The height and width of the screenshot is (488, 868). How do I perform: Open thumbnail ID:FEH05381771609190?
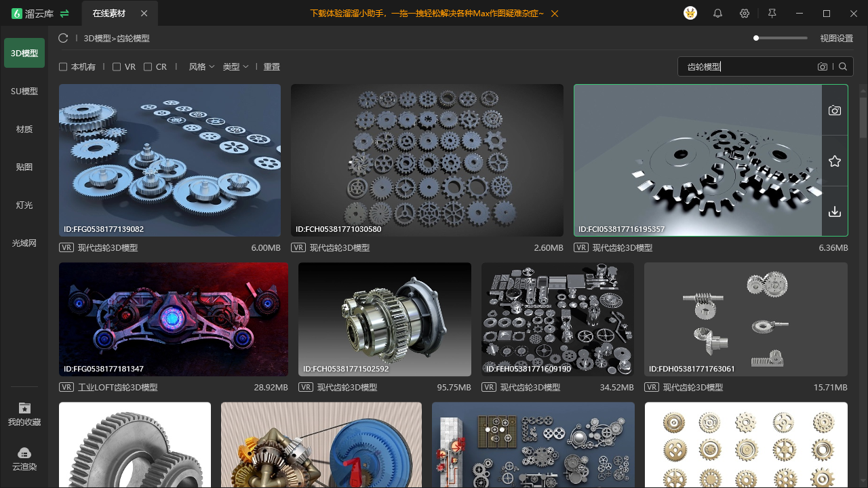pos(557,319)
